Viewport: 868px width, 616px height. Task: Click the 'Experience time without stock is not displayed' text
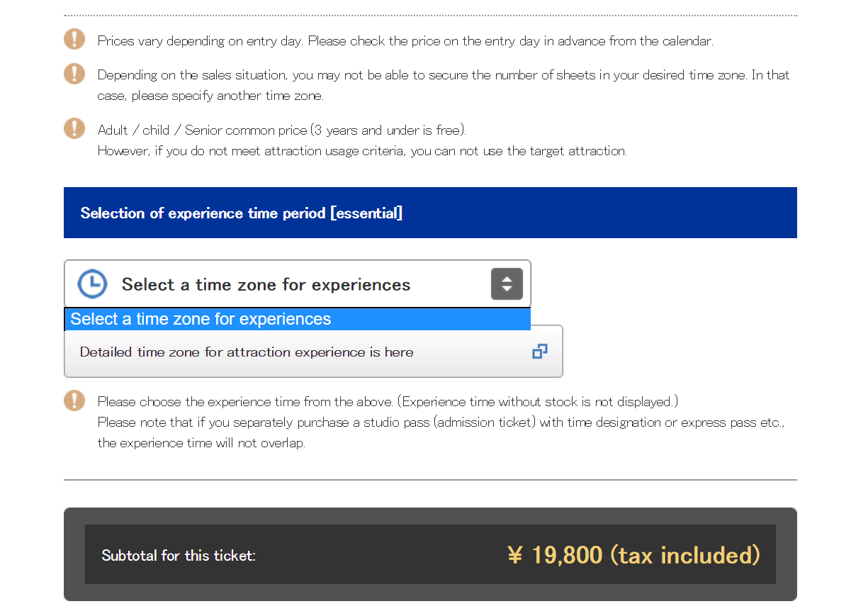537,402
